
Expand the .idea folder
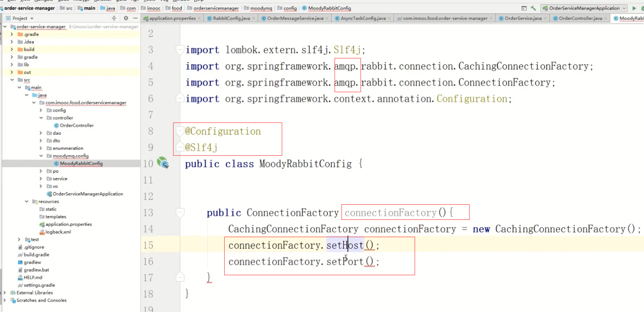(12, 42)
